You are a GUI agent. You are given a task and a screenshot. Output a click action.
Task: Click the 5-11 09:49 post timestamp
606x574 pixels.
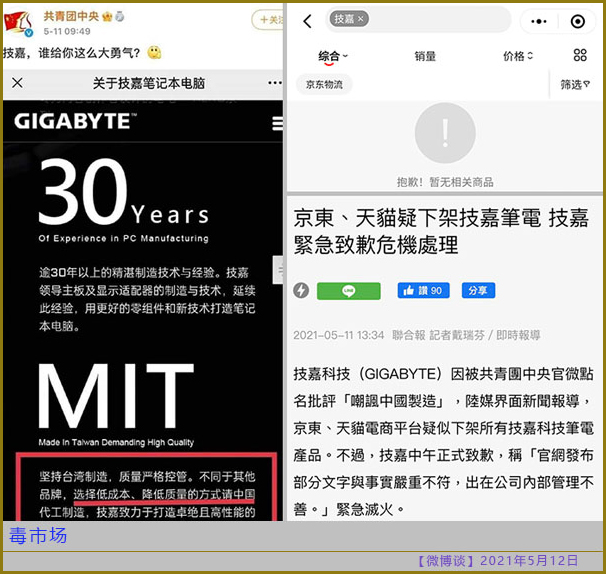tap(67, 31)
